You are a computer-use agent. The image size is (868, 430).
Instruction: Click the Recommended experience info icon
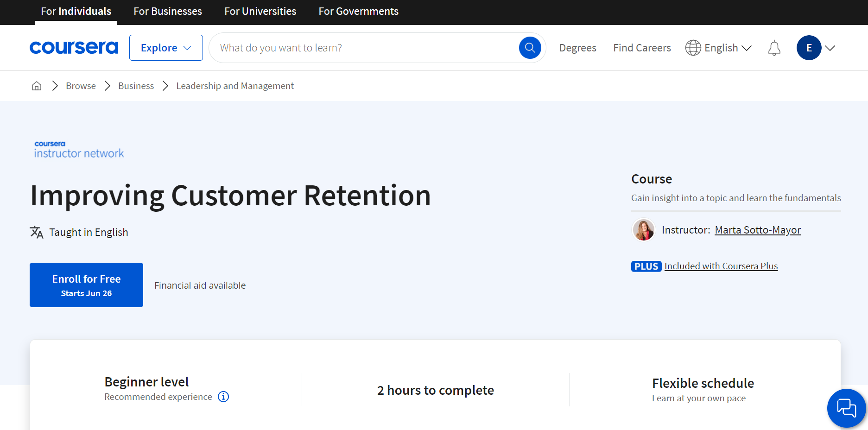click(x=223, y=397)
